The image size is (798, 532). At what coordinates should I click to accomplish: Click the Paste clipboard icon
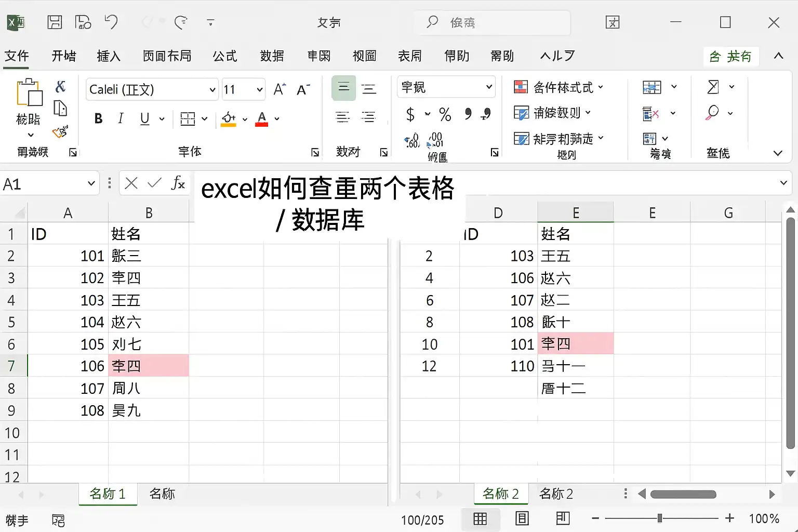click(29, 92)
